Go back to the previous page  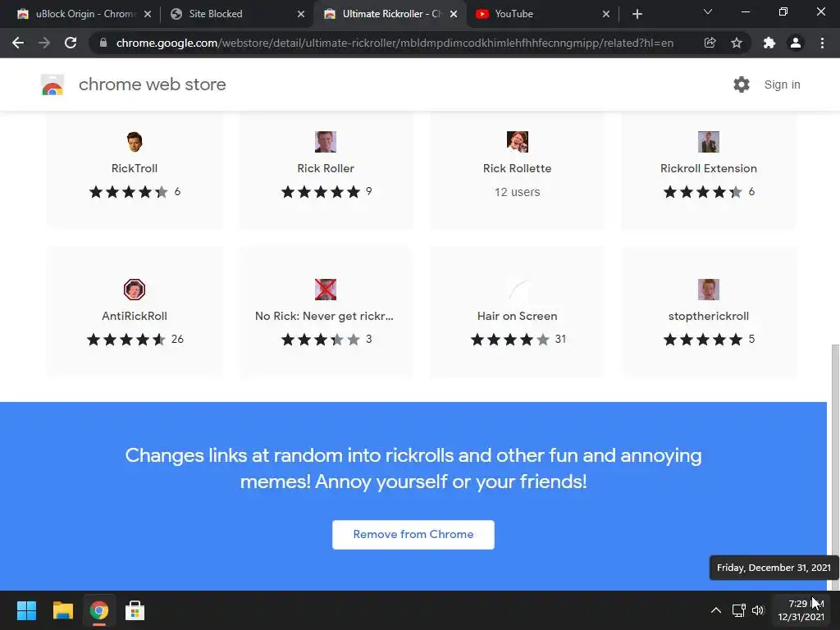click(x=18, y=43)
